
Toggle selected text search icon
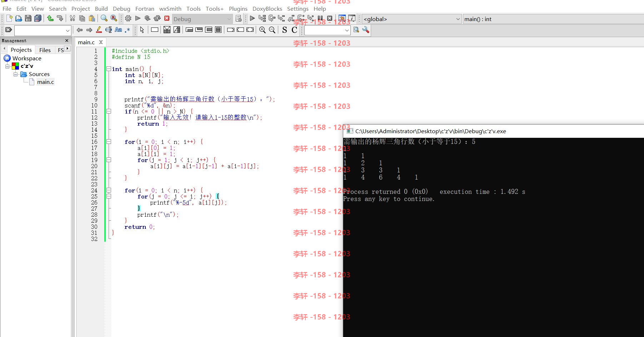pyautogui.click(x=109, y=30)
